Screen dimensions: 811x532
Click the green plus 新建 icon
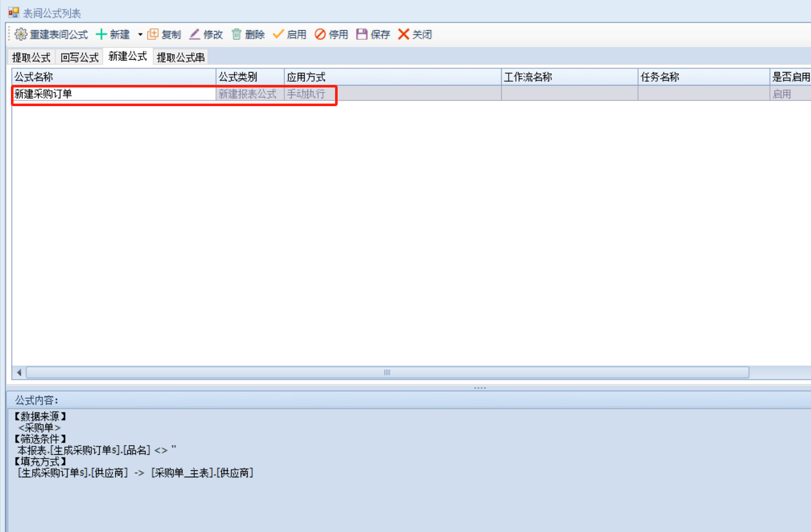pyautogui.click(x=101, y=35)
